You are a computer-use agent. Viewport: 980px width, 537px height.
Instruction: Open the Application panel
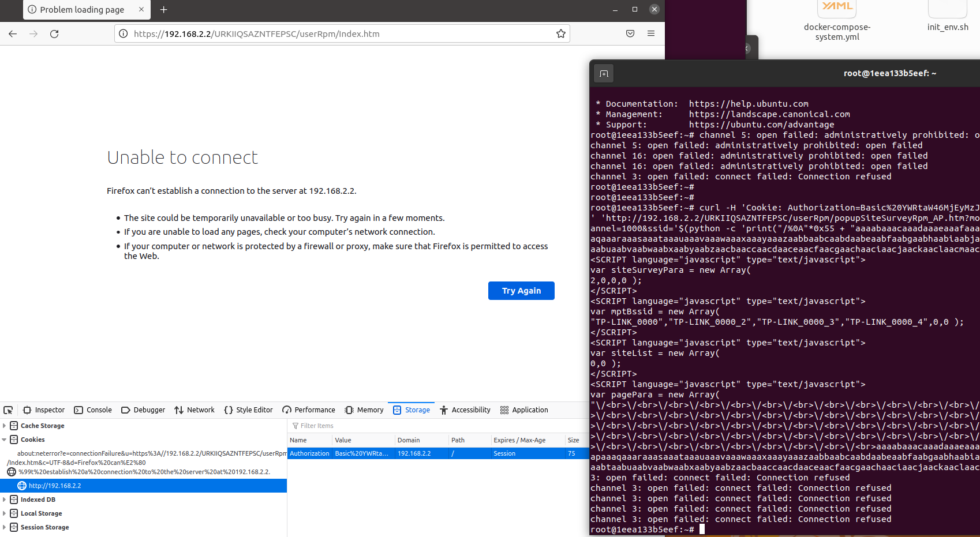click(523, 410)
